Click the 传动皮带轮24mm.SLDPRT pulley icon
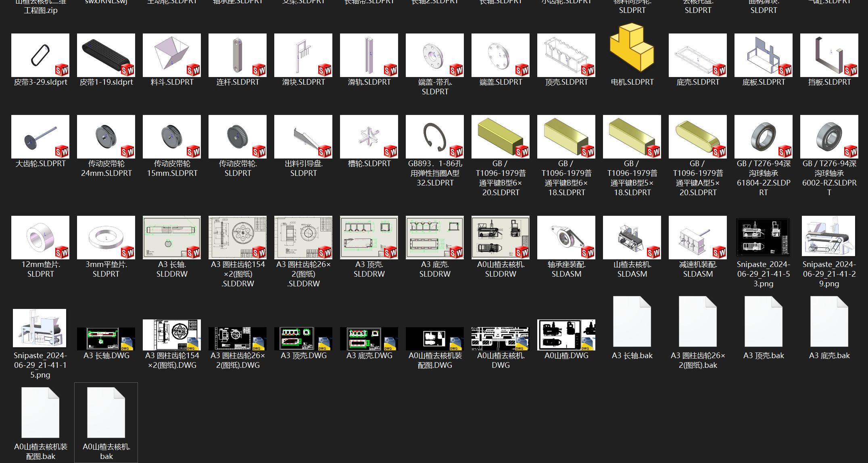This screenshot has width=868, height=463. point(106,137)
